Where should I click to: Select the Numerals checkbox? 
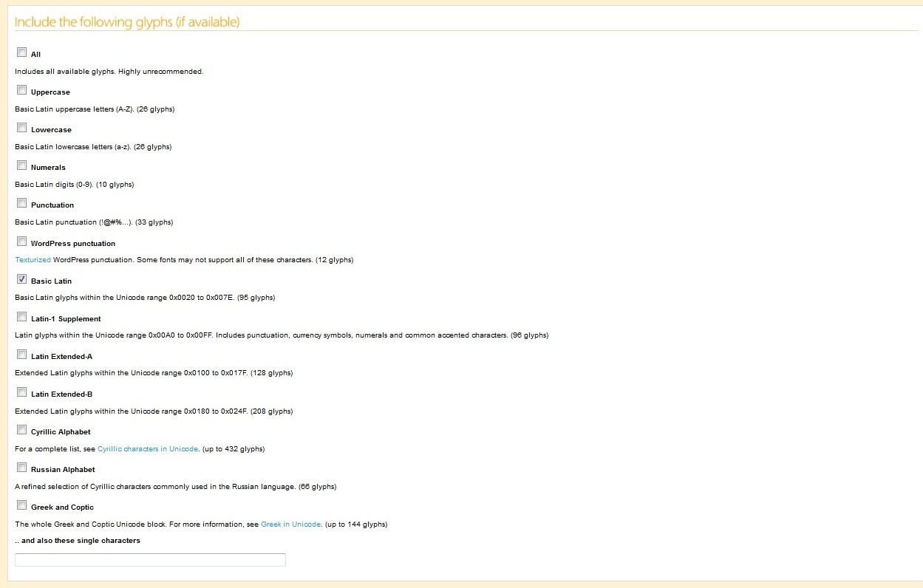pos(21,165)
